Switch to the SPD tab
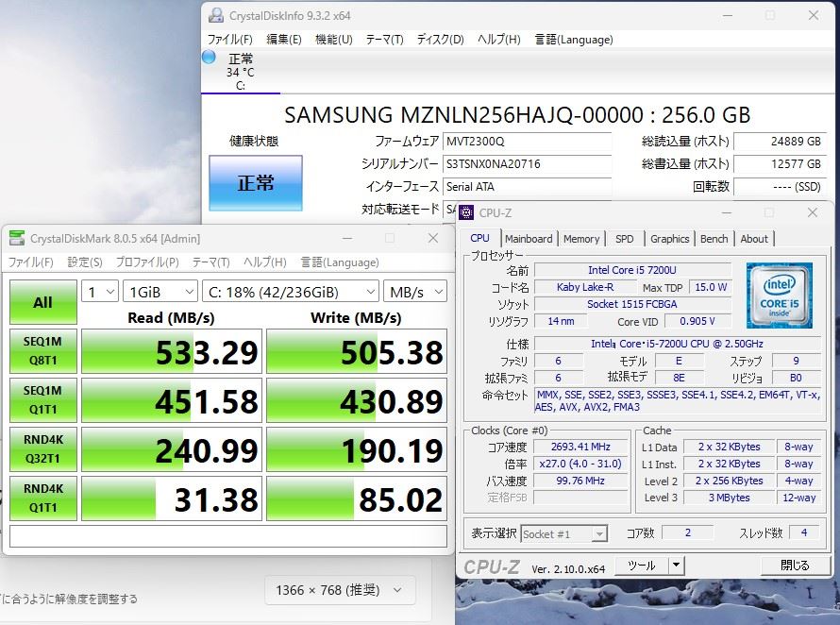 click(x=624, y=239)
